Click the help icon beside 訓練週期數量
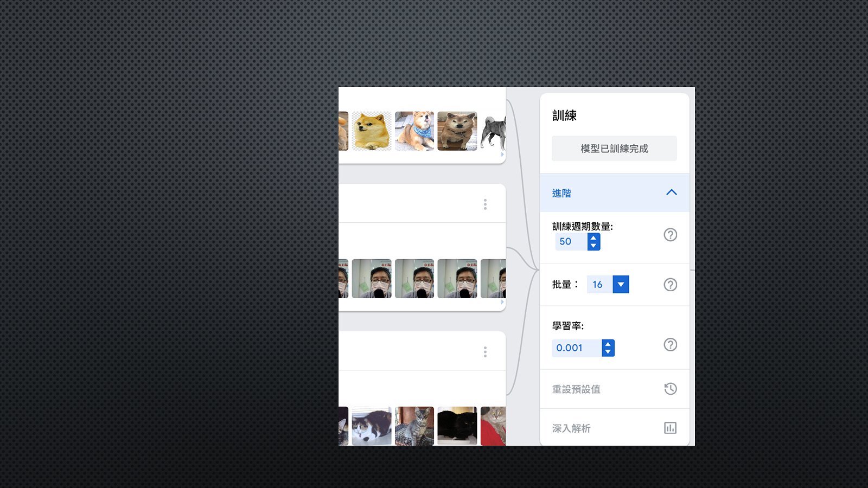The width and height of the screenshot is (868, 488). pos(670,235)
